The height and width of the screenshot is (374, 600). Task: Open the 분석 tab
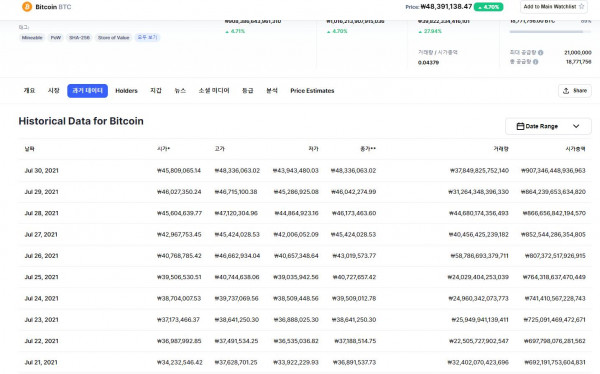pos(272,91)
